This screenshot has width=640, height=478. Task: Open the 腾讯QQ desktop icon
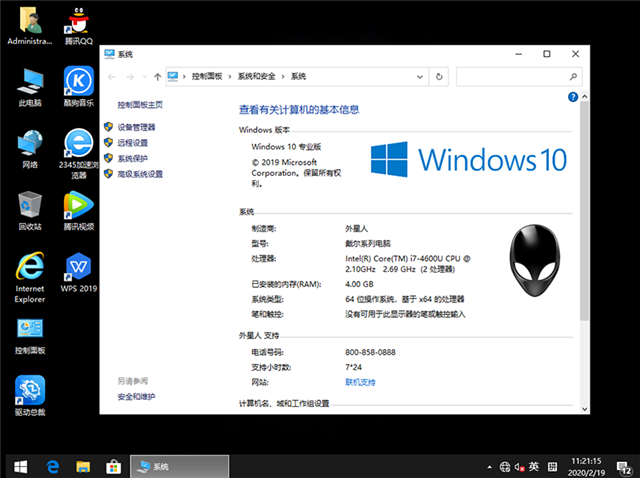click(78, 22)
